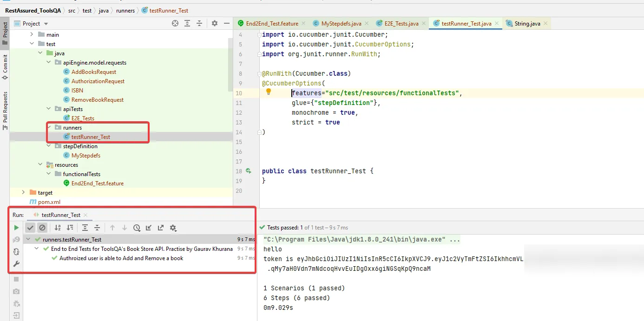
Task: Toggle auto-test rerun icon
Action: (x=16, y=252)
